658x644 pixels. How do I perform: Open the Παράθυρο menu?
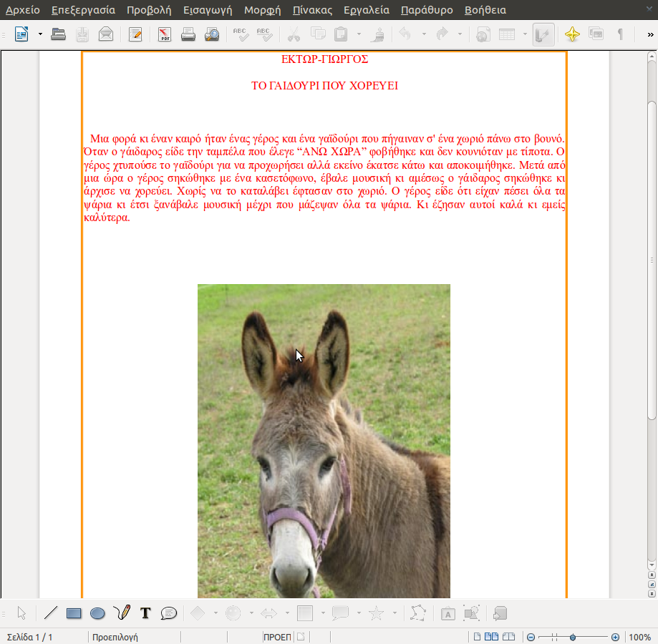click(x=427, y=10)
